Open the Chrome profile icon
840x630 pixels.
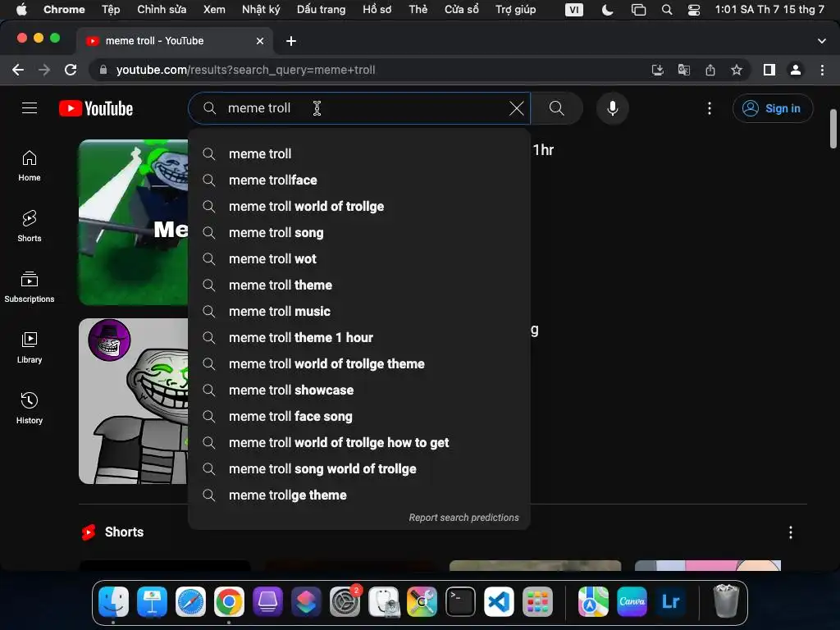796,70
